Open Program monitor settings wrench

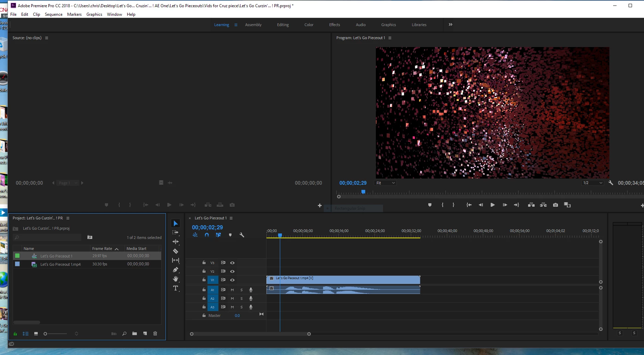(611, 183)
